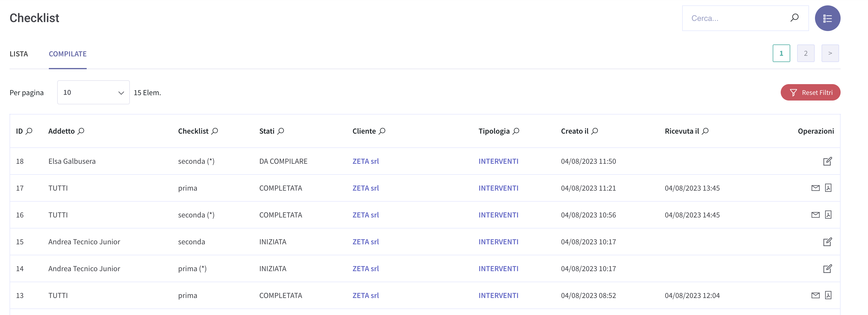The image size is (868, 315).
Task: Expand the Per pagina dropdown
Action: (93, 92)
